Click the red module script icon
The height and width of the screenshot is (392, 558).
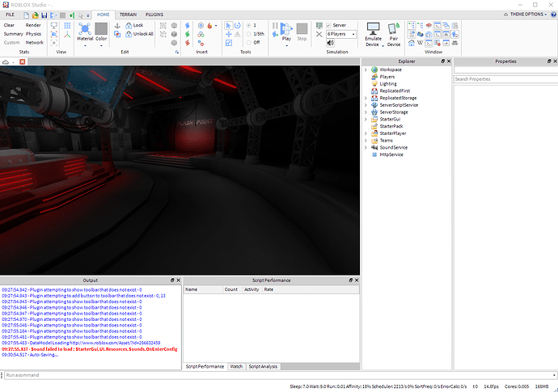pos(187,43)
